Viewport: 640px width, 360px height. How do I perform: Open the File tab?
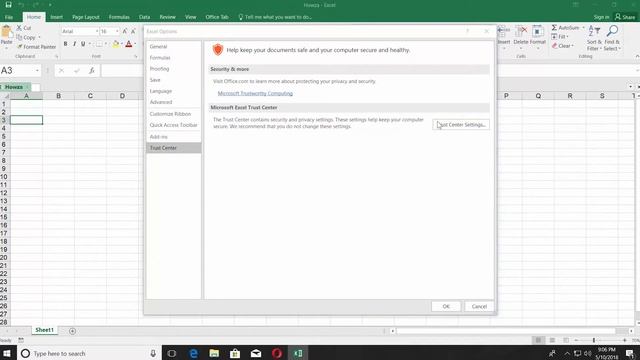tap(9, 17)
